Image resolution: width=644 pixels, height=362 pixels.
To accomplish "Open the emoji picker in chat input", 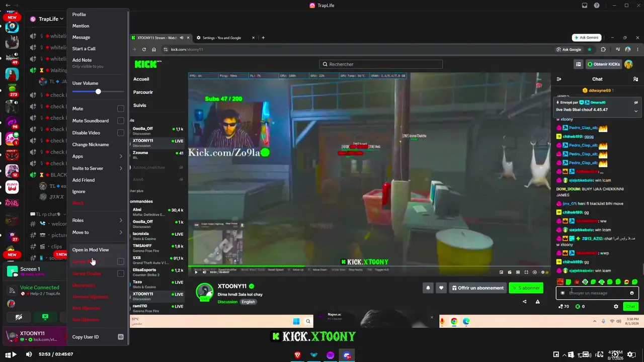I will (x=632, y=293).
